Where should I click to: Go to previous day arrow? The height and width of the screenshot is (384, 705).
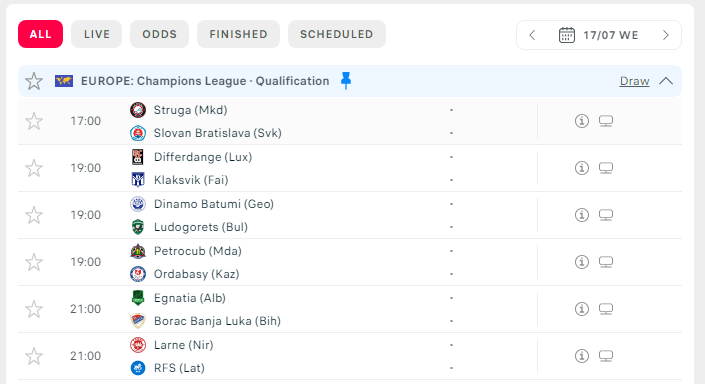(x=532, y=35)
